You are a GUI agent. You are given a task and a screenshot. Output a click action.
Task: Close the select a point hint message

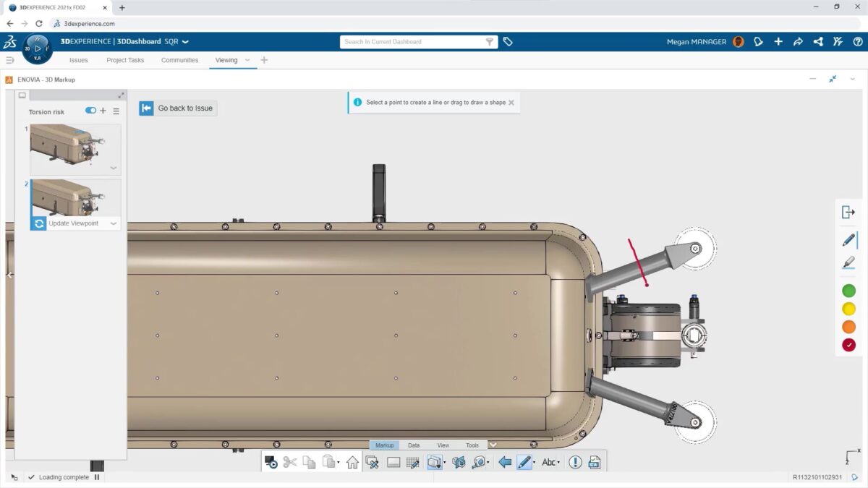point(511,103)
